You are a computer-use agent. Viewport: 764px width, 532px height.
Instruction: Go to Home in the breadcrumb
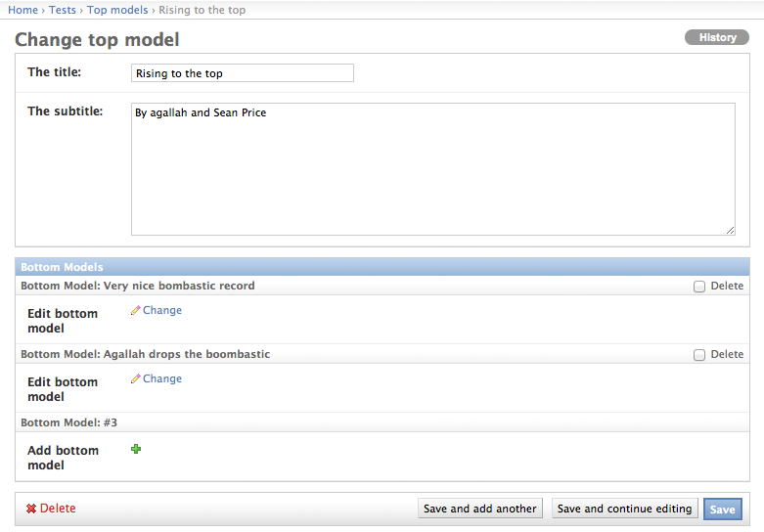click(x=22, y=10)
